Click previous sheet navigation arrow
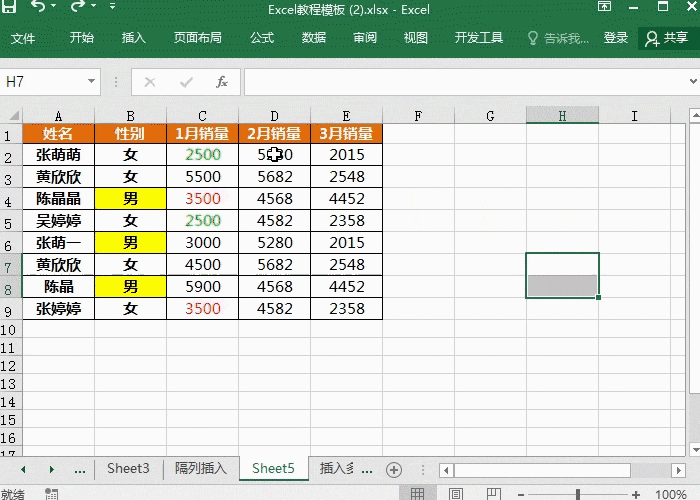The width and height of the screenshot is (700, 500). click(23, 470)
